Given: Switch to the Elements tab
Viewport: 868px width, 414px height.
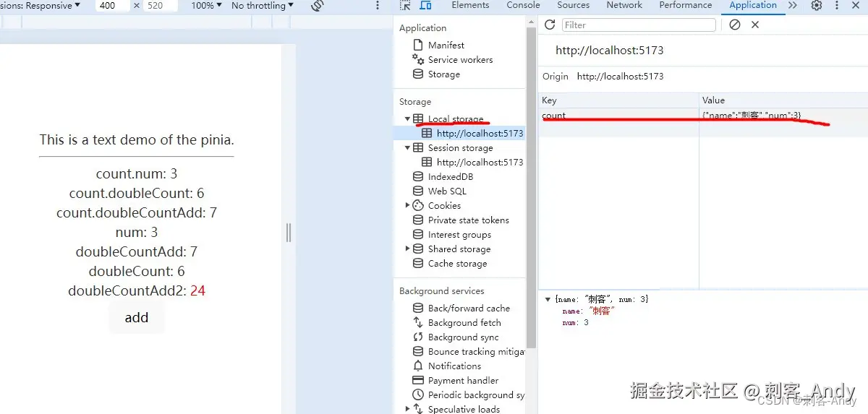Looking at the screenshot, I should click(x=470, y=5).
